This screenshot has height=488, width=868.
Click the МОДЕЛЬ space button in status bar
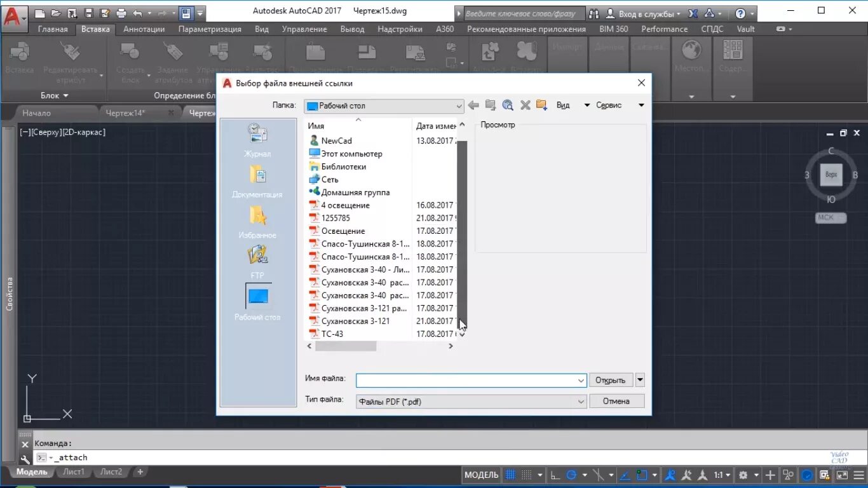tap(482, 475)
